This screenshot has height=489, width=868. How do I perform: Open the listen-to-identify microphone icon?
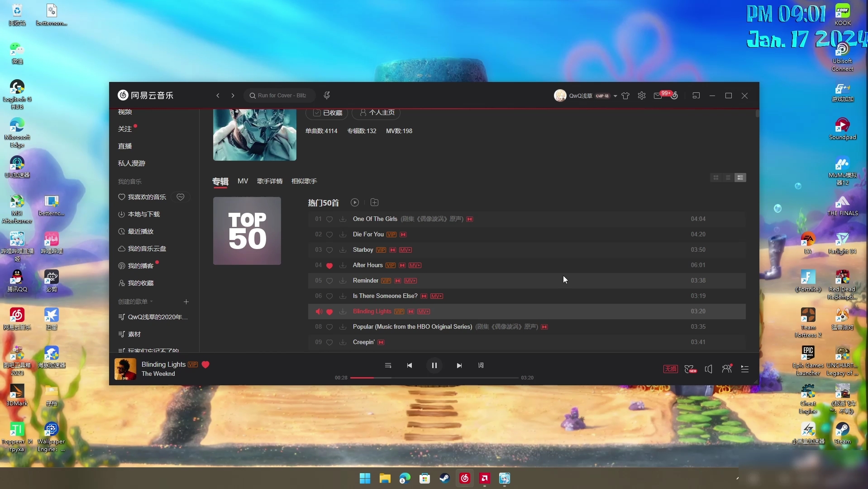[327, 96]
